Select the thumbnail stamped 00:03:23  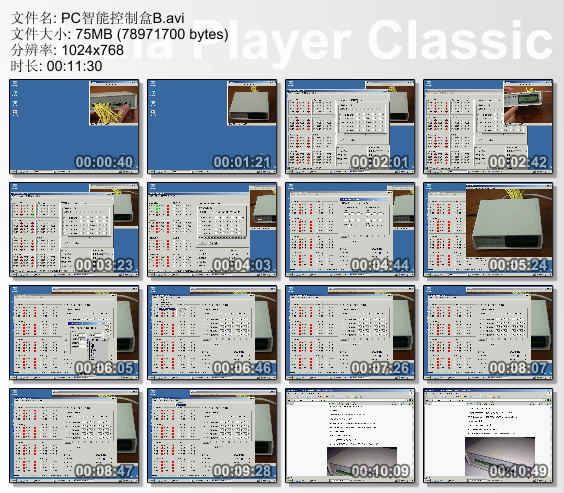click(74, 230)
